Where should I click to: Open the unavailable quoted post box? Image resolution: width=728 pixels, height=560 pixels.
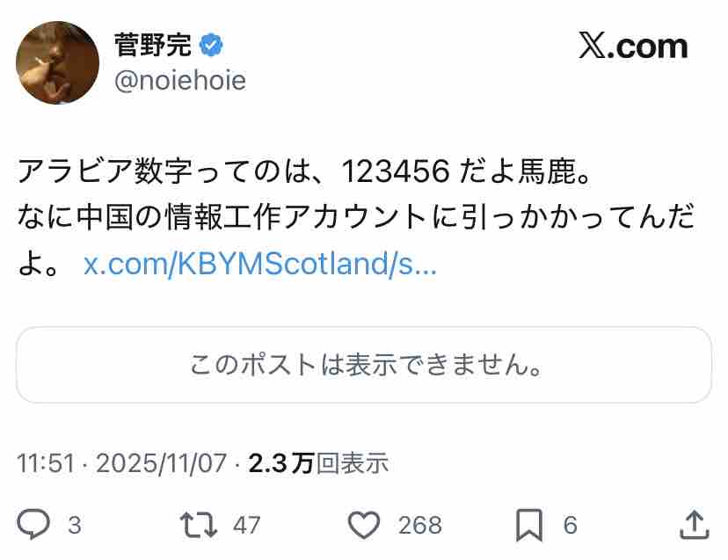pos(364,365)
